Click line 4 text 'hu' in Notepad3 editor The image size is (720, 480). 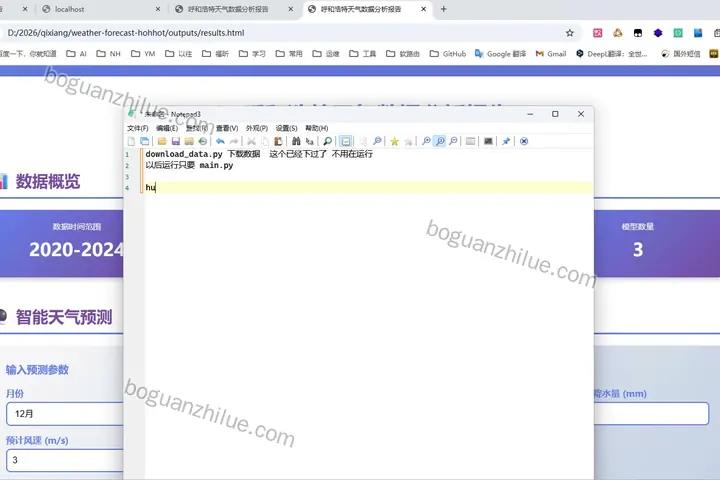150,187
